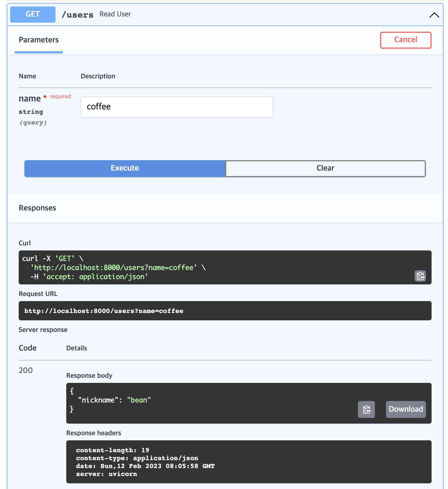Select the Parameters tab

pos(39,40)
